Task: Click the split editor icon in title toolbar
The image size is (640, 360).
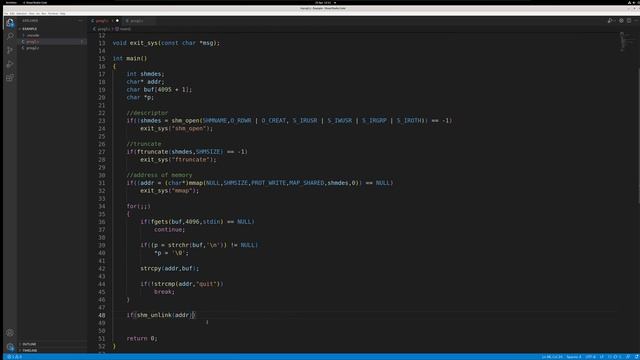Action: click(629, 20)
